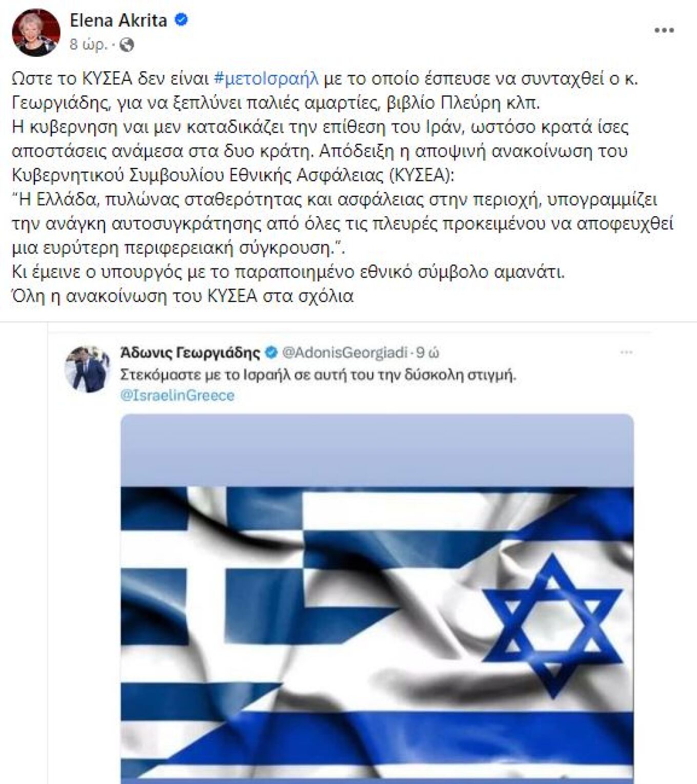697x784 pixels.
Task: Open the @AdonisGeorgiadi handle
Action: pos(345,353)
